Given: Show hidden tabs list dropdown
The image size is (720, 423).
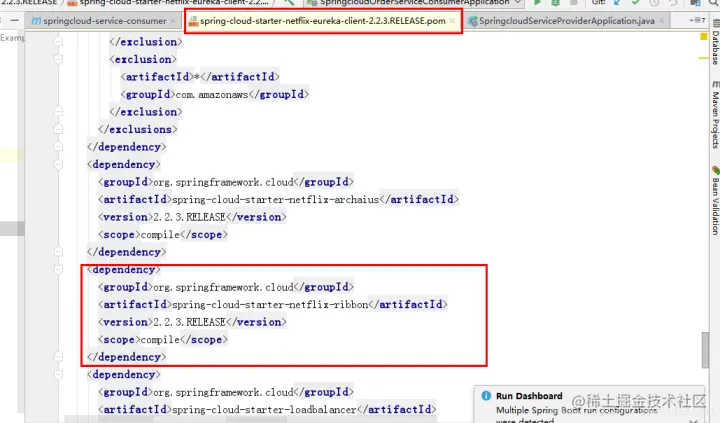Looking at the screenshot, I should point(697,20).
